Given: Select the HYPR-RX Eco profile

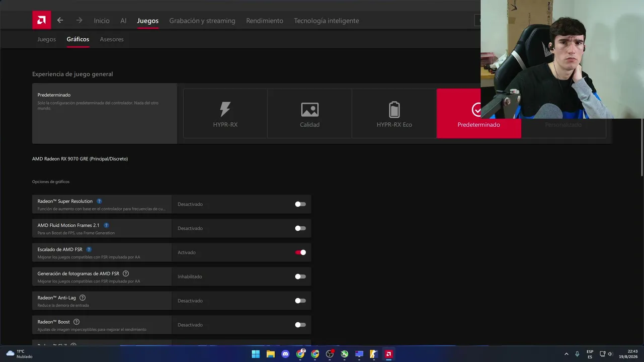Looking at the screenshot, I should [394, 114].
